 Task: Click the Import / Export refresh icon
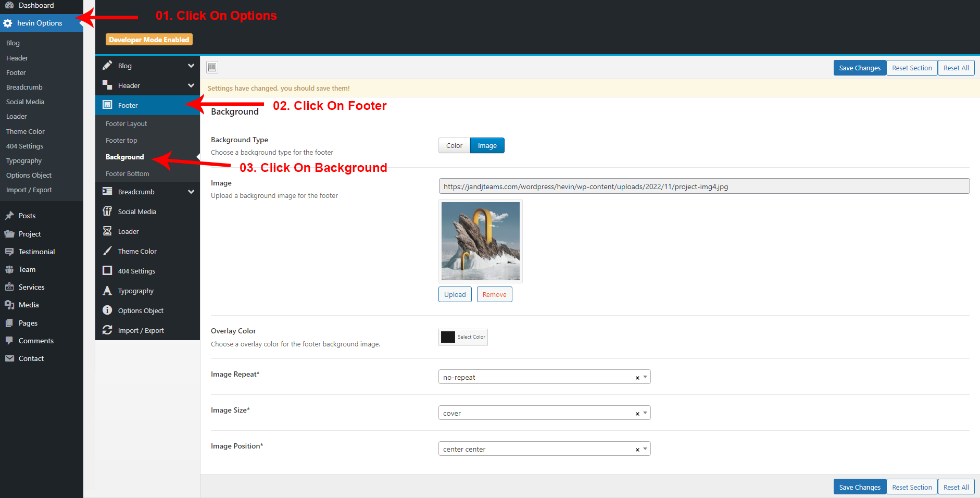tap(107, 330)
